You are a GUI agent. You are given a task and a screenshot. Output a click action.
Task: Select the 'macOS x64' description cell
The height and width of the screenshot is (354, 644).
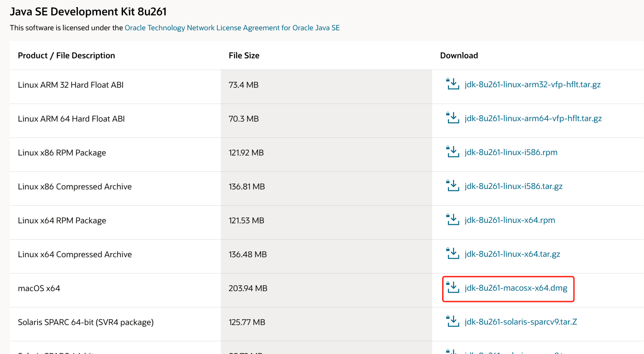(x=39, y=288)
